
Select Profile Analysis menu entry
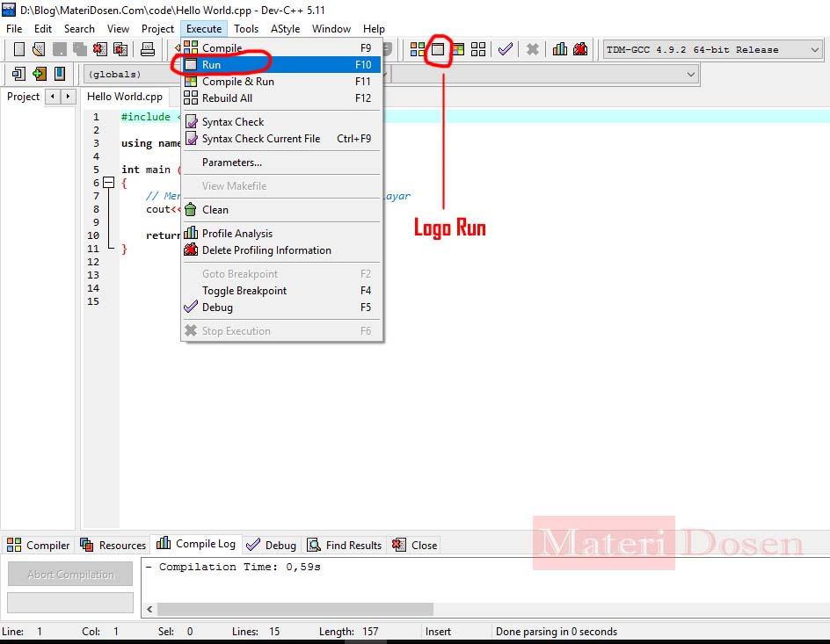(x=281, y=233)
